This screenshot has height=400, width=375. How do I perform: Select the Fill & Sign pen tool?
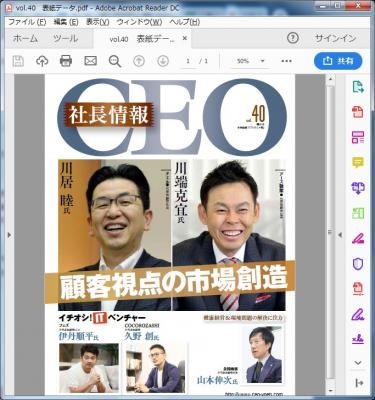coord(358,238)
